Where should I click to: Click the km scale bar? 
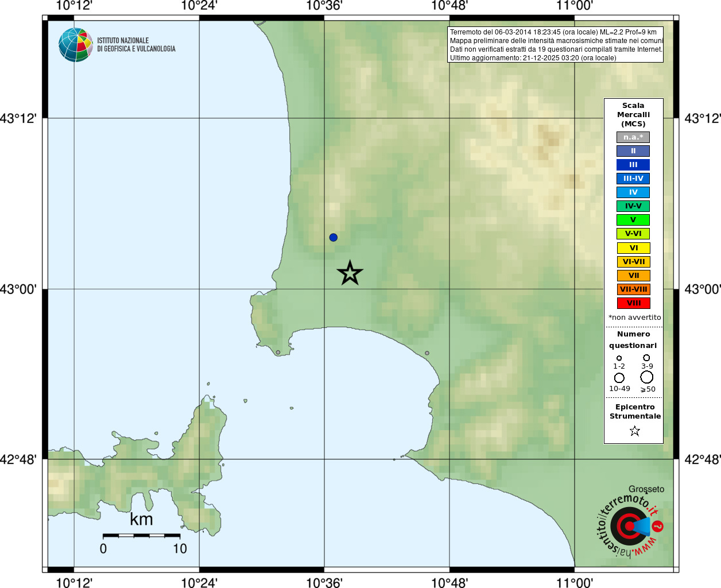(x=141, y=535)
